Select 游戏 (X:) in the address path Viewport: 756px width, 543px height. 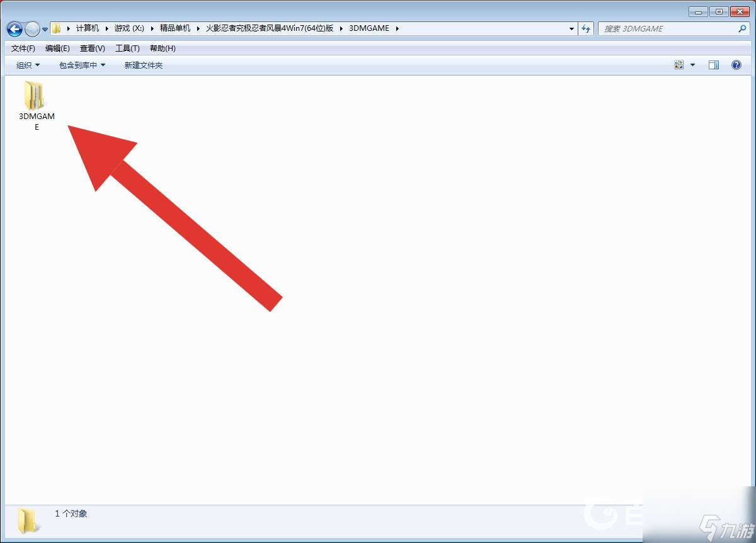pyautogui.click(x=129, y=28)
